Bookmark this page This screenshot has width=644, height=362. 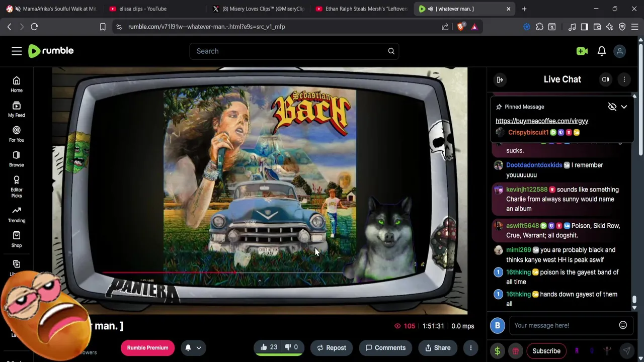click(x=103, y=27)
